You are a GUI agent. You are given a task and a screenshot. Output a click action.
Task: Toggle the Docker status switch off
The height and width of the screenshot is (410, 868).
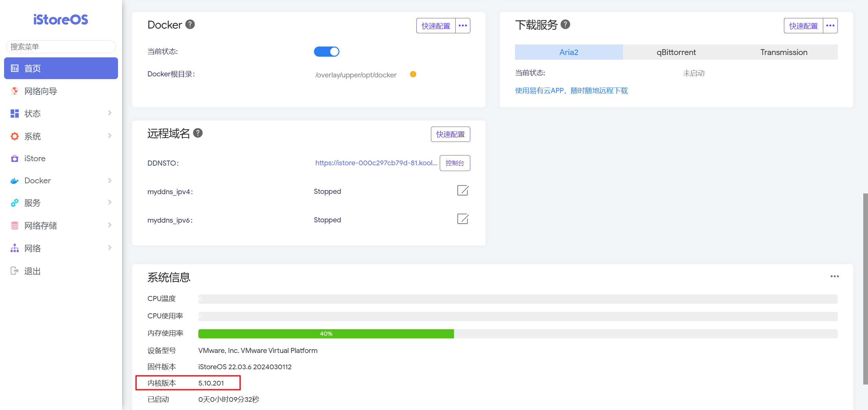327,52
